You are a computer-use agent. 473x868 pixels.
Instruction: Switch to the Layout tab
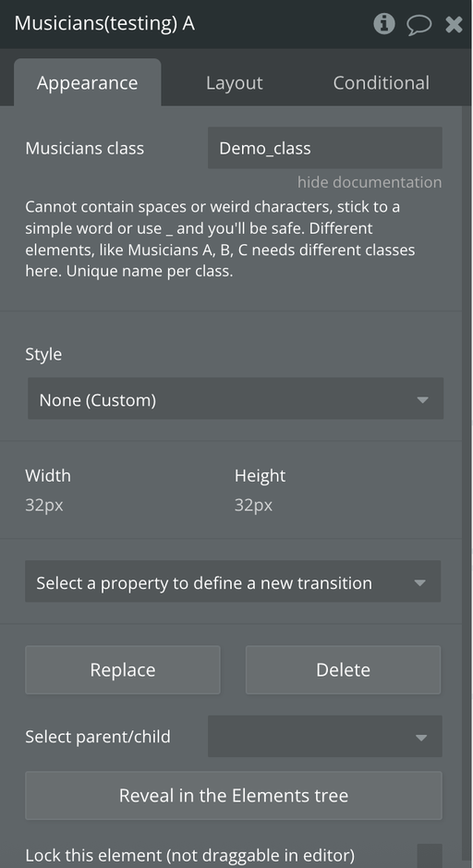pyautogui.click(x=234, y=82)
